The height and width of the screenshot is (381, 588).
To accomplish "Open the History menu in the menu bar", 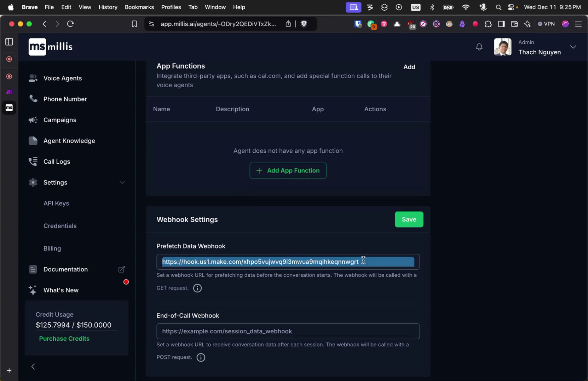I will click(108, 7).
